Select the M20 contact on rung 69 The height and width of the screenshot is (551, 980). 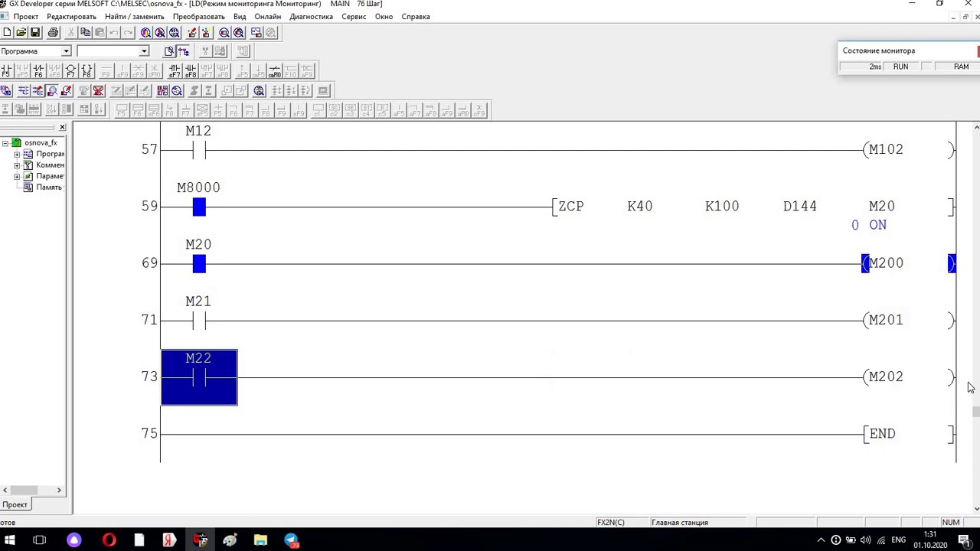(x=199, y=264)
